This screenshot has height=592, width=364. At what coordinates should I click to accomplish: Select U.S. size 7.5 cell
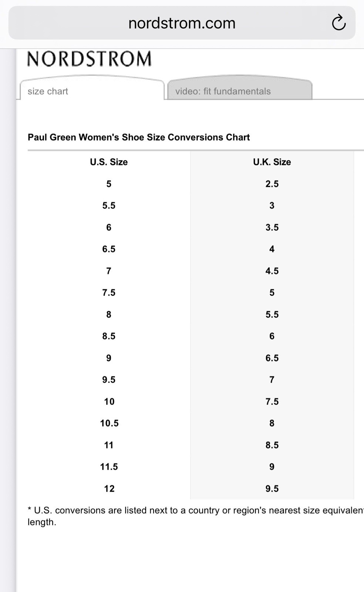[x=109, y=293]
